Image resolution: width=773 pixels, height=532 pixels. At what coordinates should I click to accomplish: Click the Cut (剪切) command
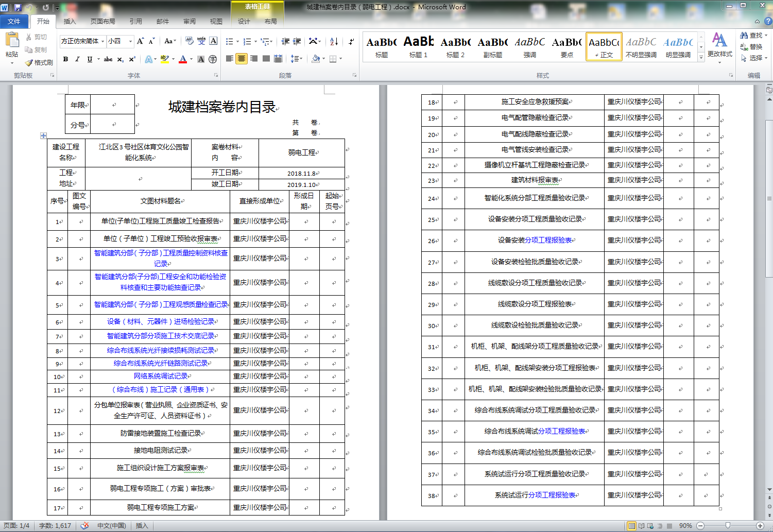(36, 37)
